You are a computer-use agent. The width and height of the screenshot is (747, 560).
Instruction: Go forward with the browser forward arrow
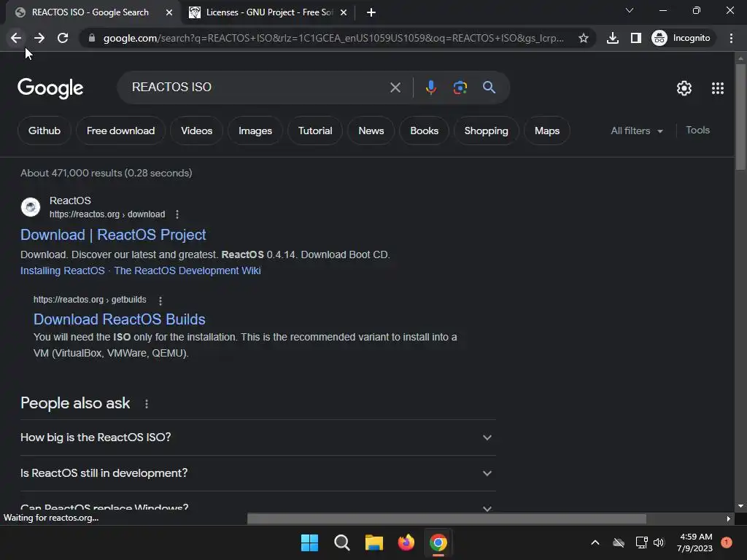coord(39,38)
